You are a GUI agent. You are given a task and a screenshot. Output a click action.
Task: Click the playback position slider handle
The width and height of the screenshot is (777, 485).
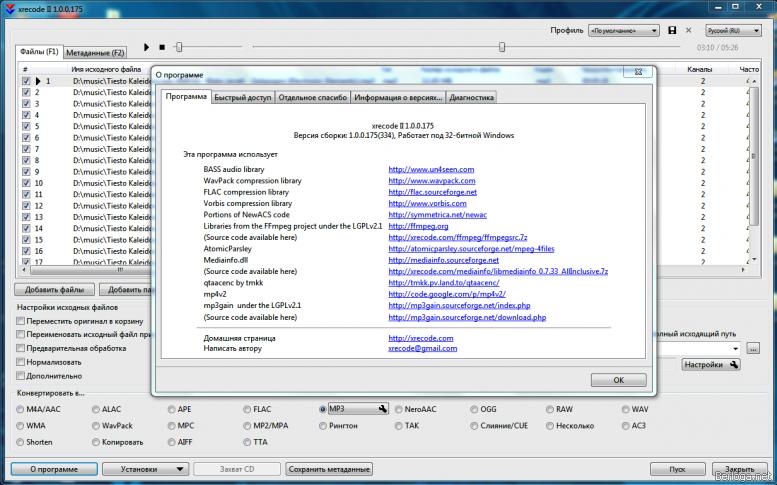click(x=502, y=47)
